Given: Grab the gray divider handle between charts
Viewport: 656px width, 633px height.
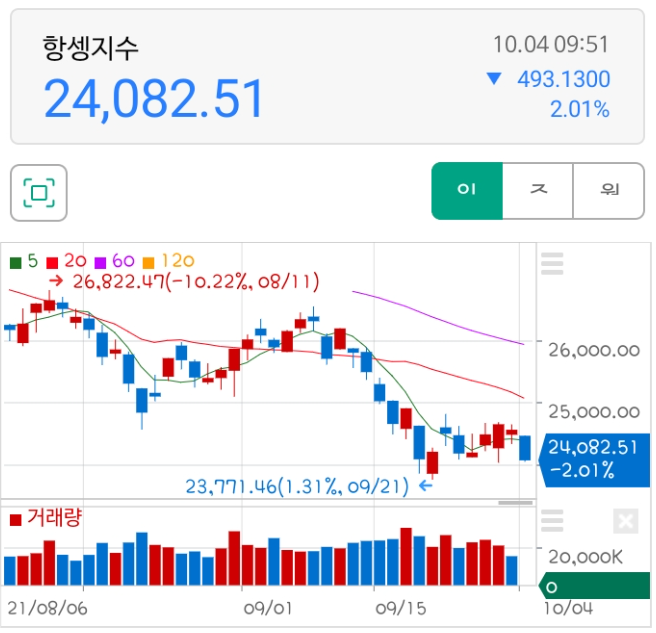Looking at the screenshot, I should 515,503.
